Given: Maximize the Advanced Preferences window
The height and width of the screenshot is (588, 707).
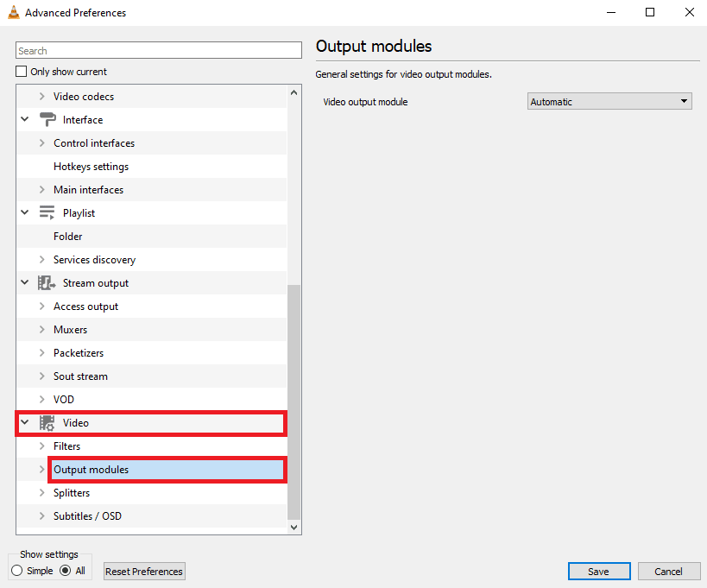Looking at the screenshot, I should coord(650,12).
